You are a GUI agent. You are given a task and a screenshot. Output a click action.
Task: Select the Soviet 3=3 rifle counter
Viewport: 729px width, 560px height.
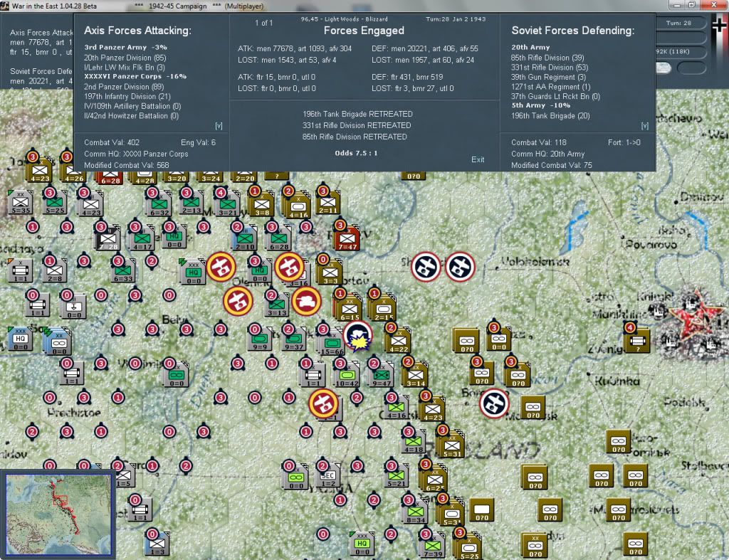coord(330,273)
